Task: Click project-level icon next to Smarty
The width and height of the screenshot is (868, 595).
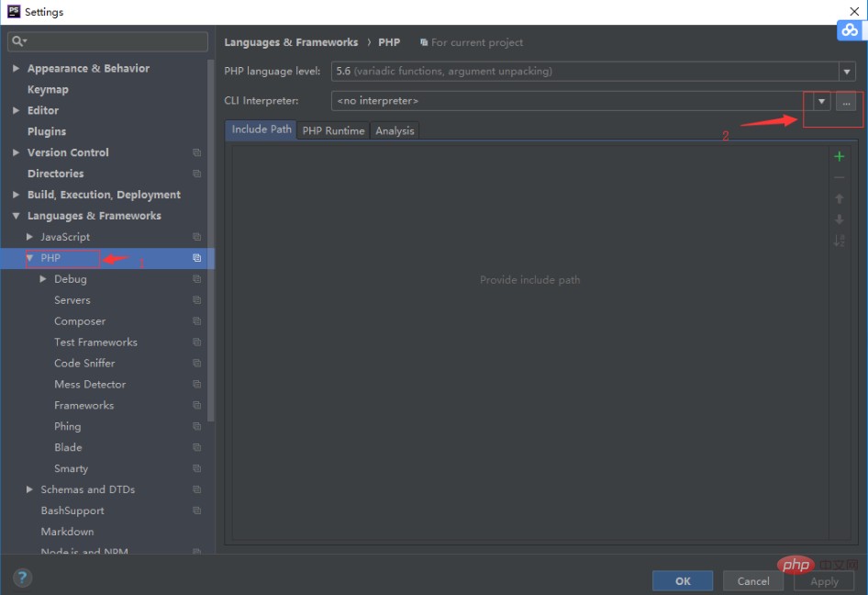Action: 196,468
